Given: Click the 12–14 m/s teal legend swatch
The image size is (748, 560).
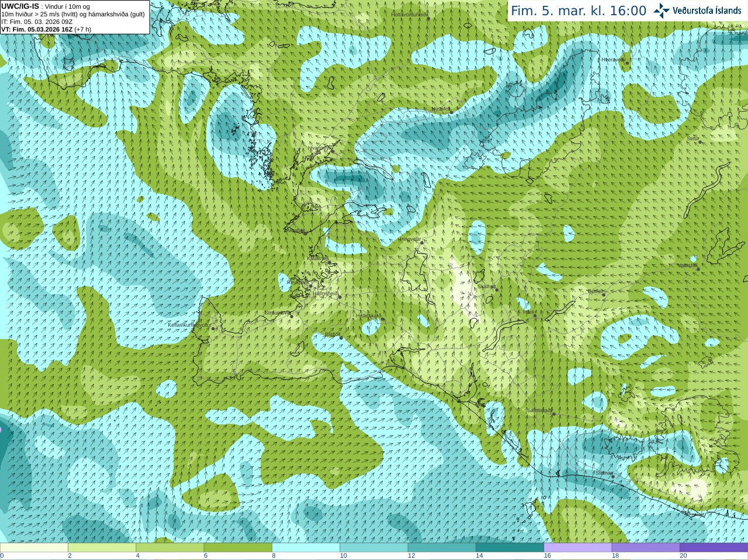Looking at the screenshot, I should pos(442,548).
